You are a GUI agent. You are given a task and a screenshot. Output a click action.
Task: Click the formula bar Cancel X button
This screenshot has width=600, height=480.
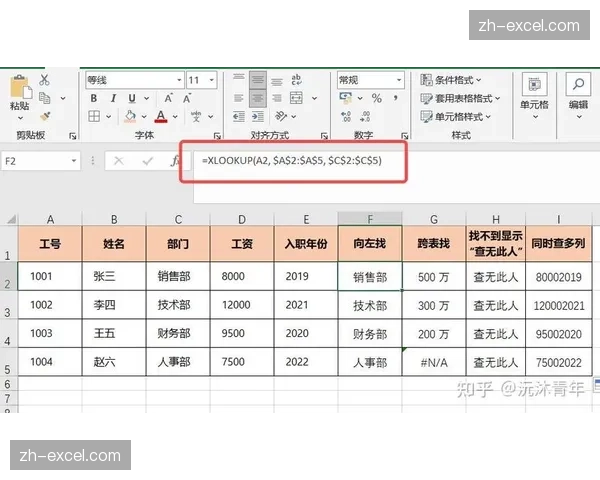(119, 161)
